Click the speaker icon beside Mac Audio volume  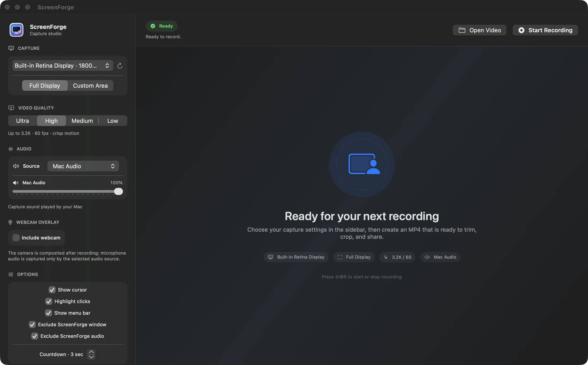16,183
